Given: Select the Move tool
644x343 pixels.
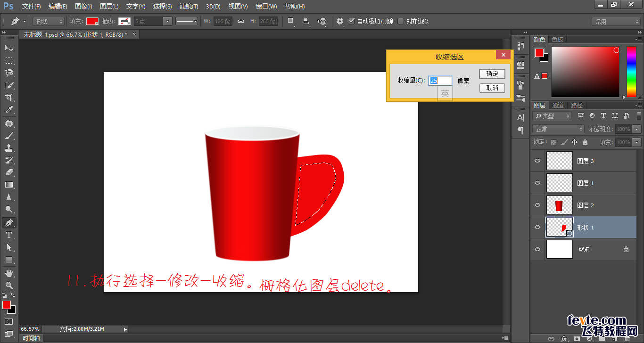Looking at the screenshot, I should point(9,49).
